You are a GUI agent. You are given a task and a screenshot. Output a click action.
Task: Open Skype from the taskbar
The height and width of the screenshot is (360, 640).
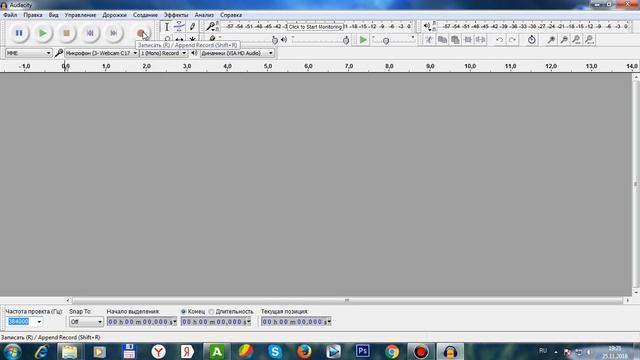coord(275,351)
